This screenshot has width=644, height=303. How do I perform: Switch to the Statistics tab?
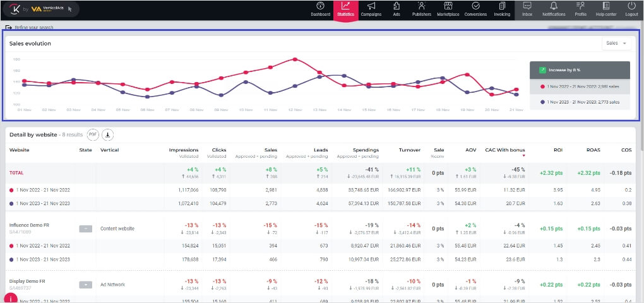coord(345,9)
